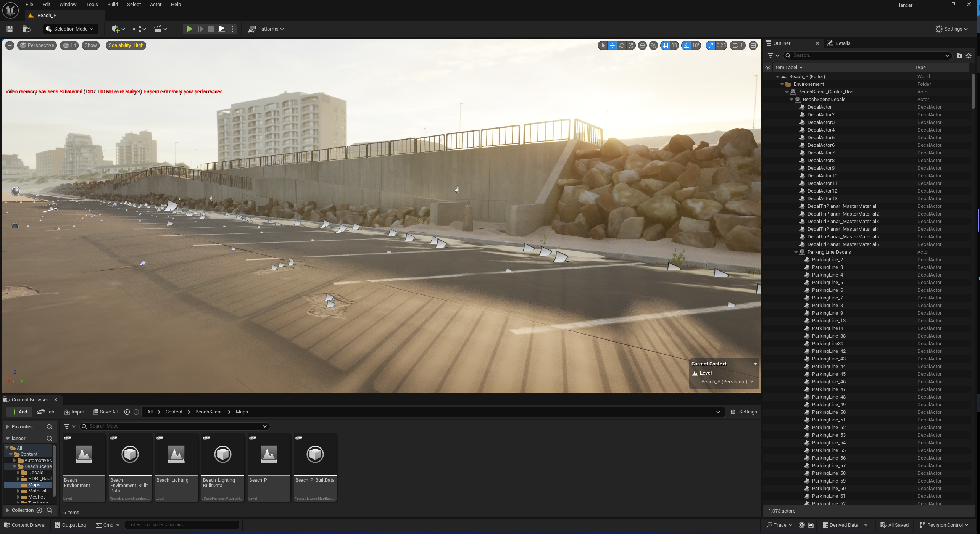Click the Browse content icon beside save
980x534 pixels.
tap(26, 29)
